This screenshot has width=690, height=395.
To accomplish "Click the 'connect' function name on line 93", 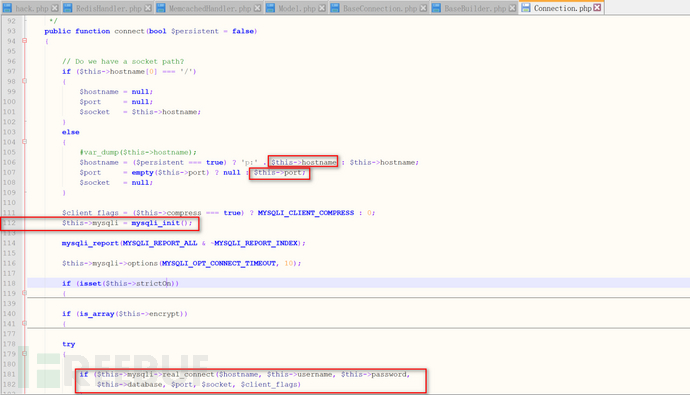I will 129,31.
